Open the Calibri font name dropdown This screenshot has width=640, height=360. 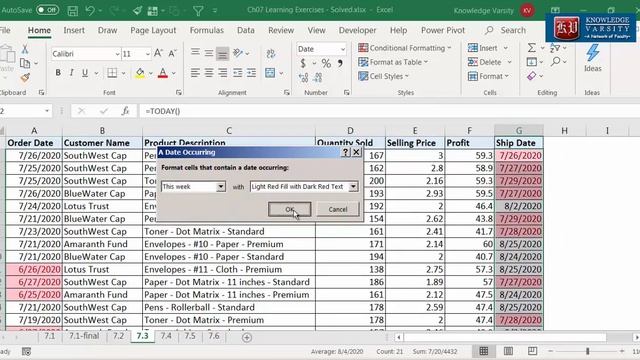click(x=117, y=54)
